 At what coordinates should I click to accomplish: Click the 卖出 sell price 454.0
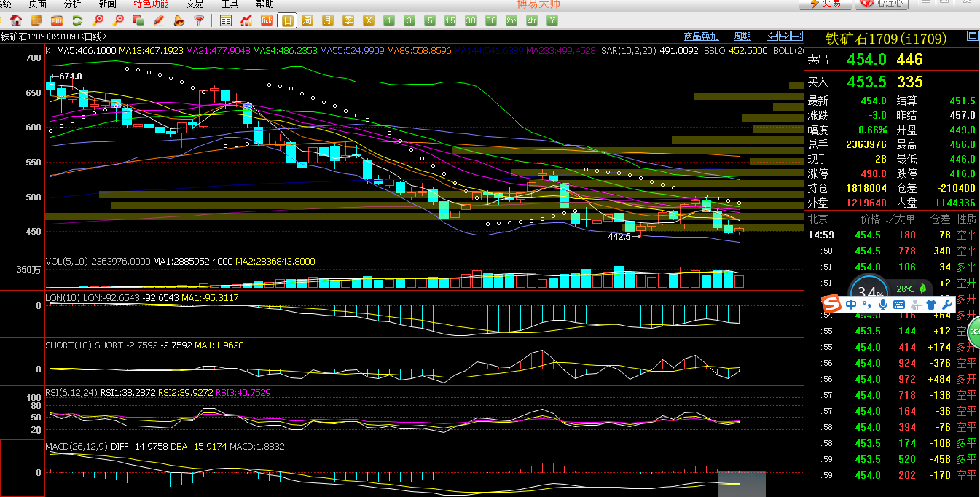click(866, 60)
